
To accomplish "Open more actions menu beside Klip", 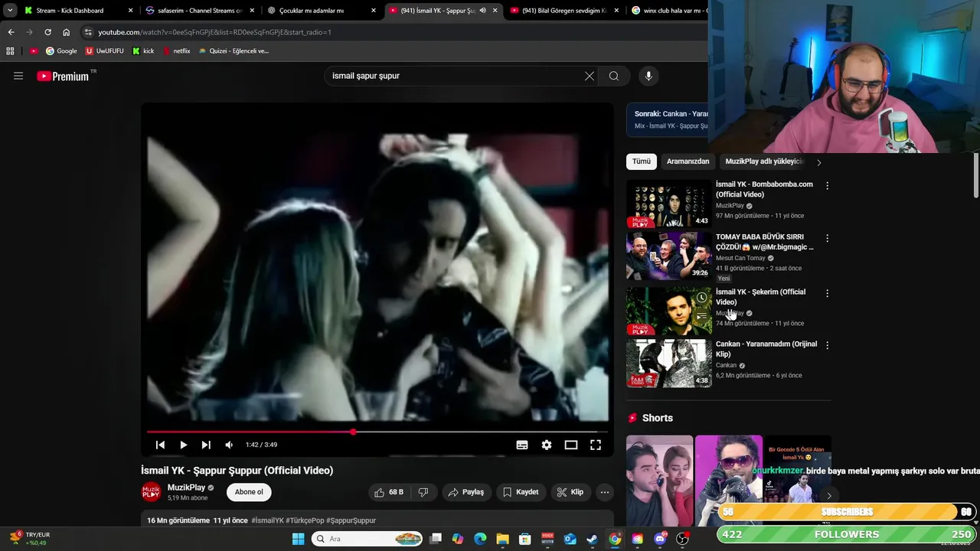I will (605, 492).
